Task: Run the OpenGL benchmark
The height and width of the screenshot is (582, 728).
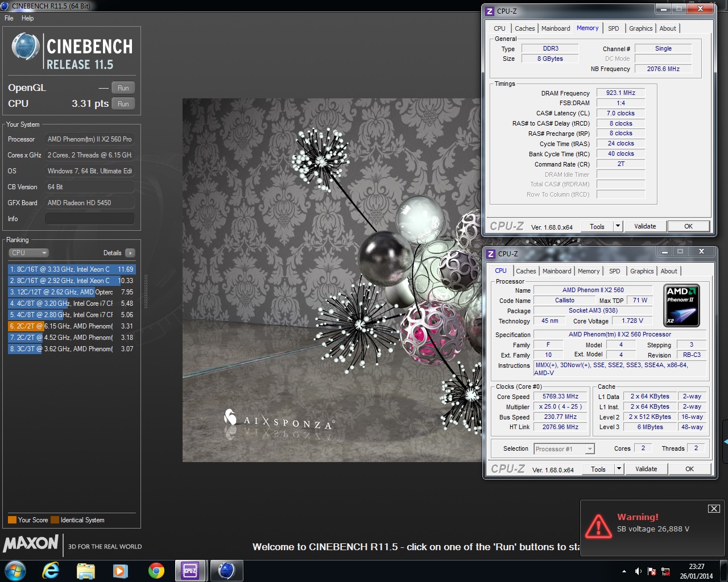Action: (x=123, y=88)
